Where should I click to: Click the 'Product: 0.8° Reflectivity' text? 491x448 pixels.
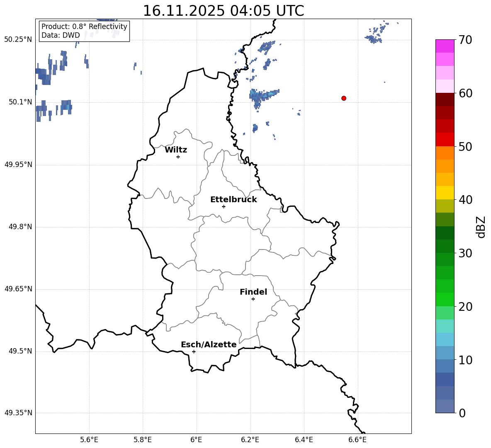[84, 27]
